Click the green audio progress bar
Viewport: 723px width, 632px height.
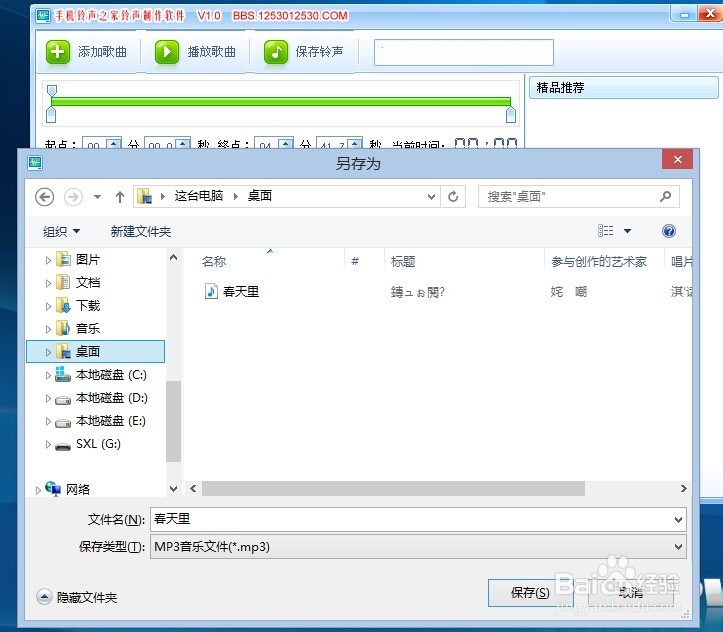(281, 101)
